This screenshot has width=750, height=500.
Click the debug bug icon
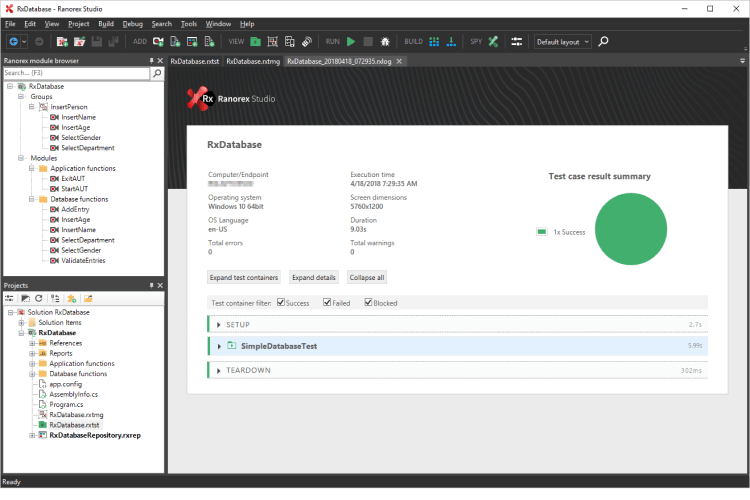(385, 42)
